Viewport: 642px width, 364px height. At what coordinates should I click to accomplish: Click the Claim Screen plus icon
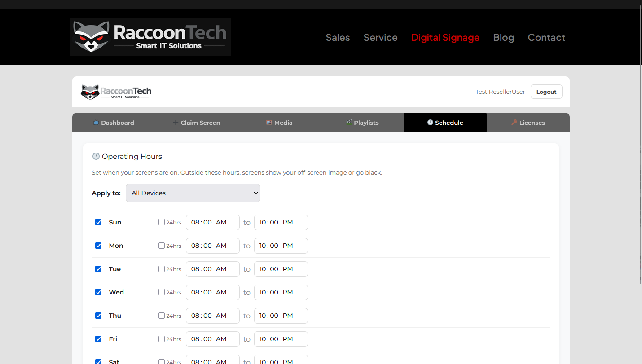[176, 123]
